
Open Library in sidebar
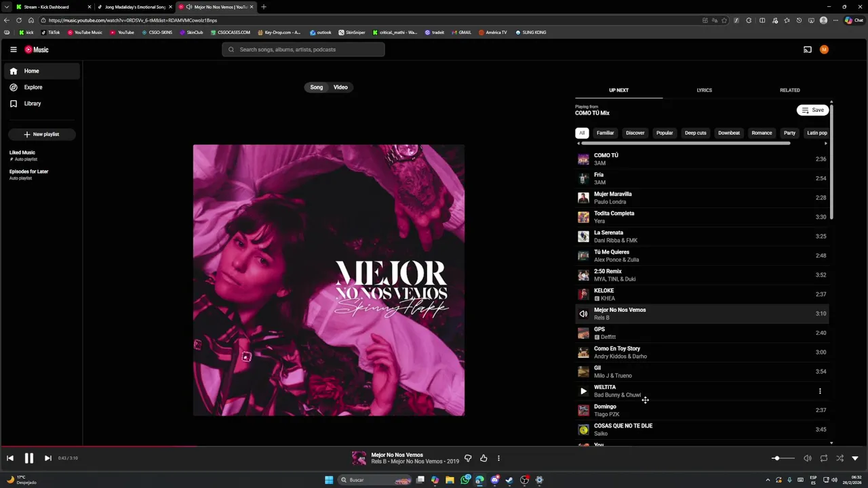pyautogui.click(x=42, y=104)
